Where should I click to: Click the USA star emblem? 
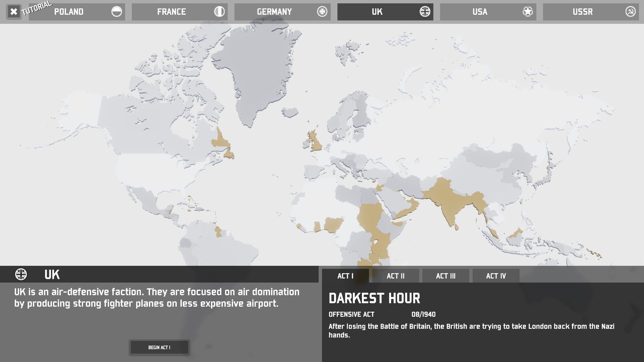click(528, 12)
